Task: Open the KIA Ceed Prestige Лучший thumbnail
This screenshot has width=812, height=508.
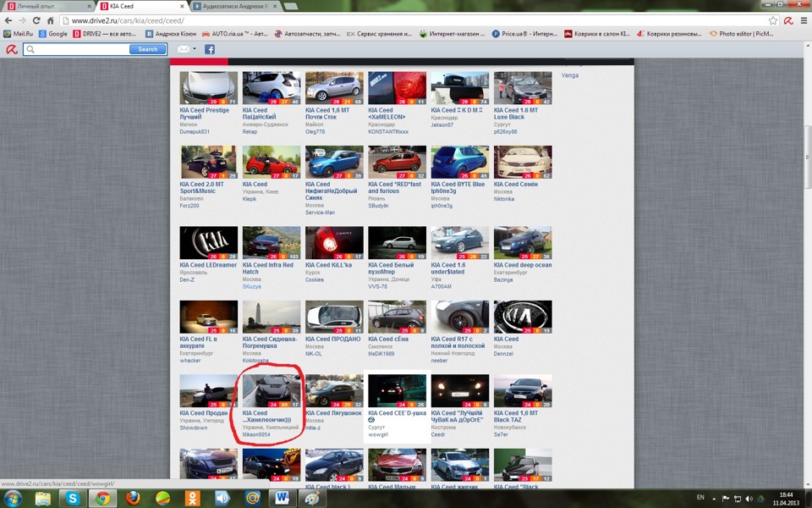Action: [x=208, y=88]
